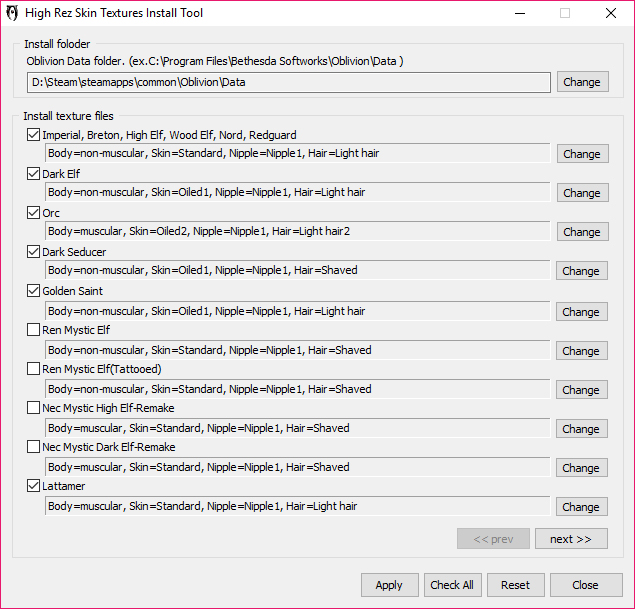Click the Reset button
This screenshot has width=635, height=609.
click(x=515, y=585)
